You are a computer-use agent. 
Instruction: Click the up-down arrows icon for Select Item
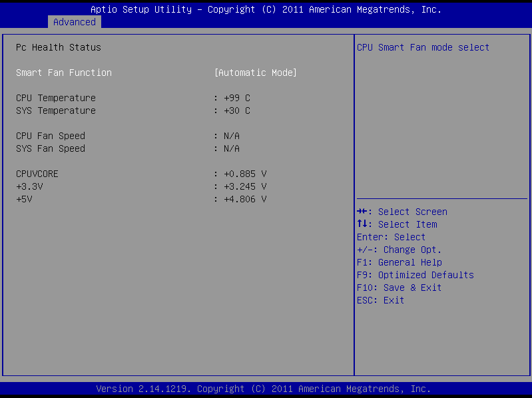(x=362, y=224)
